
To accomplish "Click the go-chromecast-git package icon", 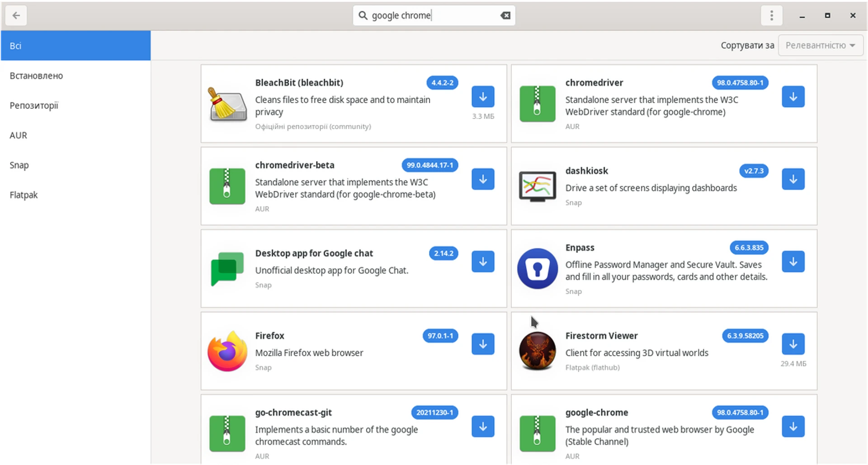I will coord(227,434).
